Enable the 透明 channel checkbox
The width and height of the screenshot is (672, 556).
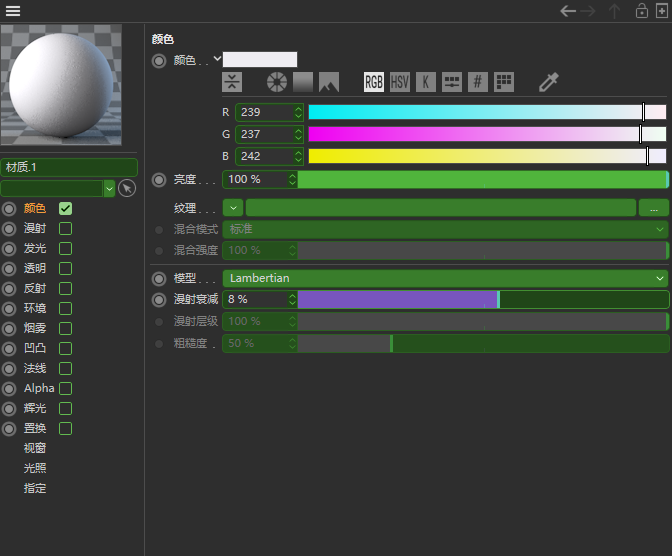[x=66, y=269]
